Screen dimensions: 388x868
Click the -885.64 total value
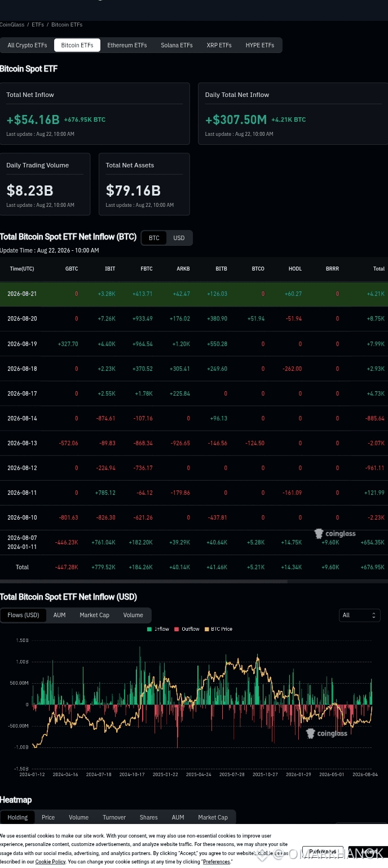tap(374, 418)
